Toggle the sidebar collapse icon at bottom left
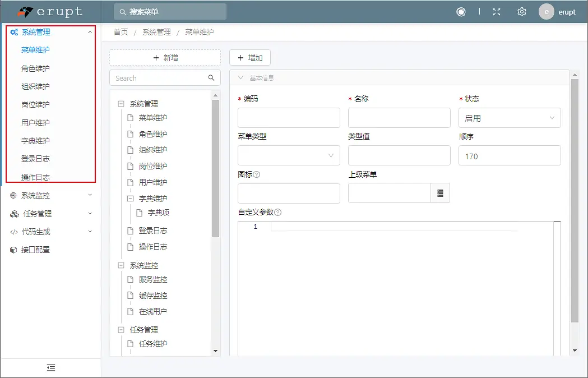Screen dimensions: 588x378 point(51,367)
